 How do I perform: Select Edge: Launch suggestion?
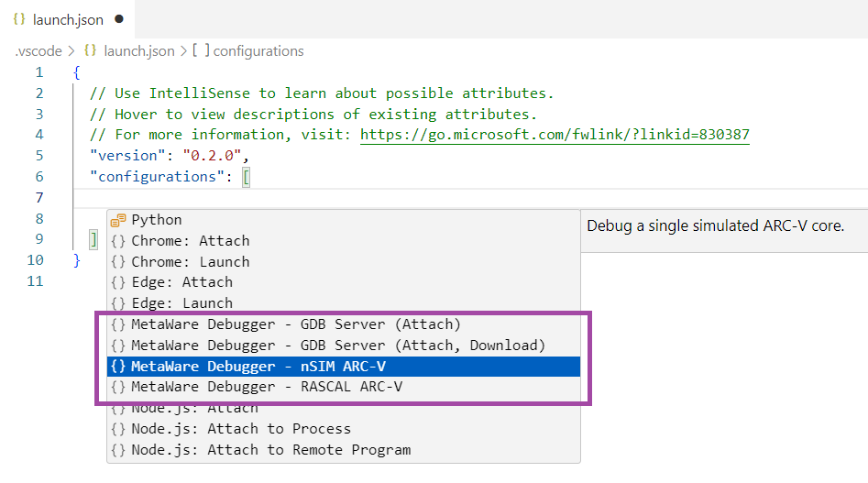(343, 303)
